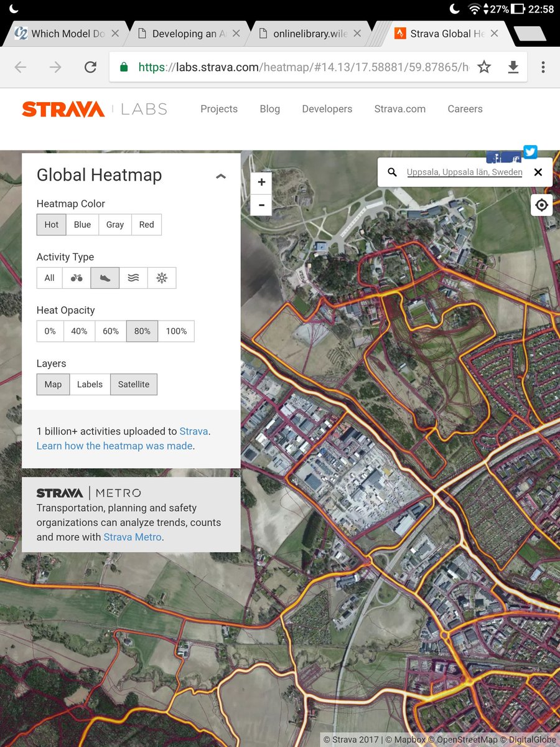
Task: Show all activity types
Action: point(50,278)
